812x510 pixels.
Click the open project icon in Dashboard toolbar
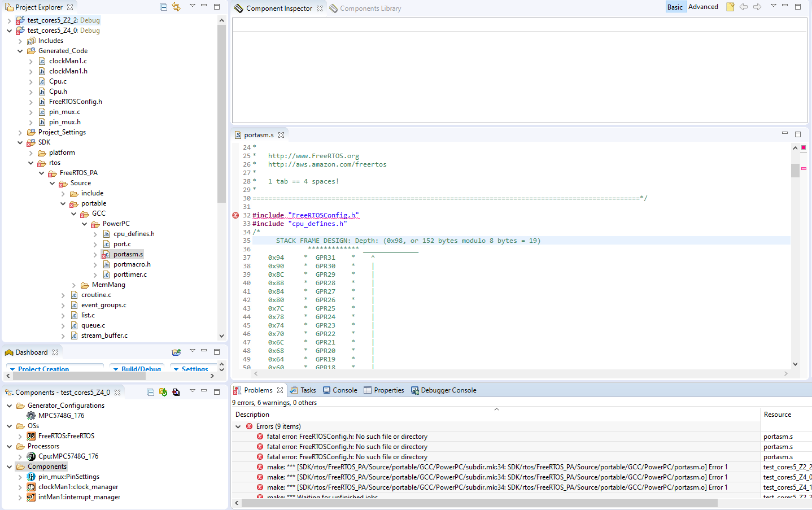point(176,352)
